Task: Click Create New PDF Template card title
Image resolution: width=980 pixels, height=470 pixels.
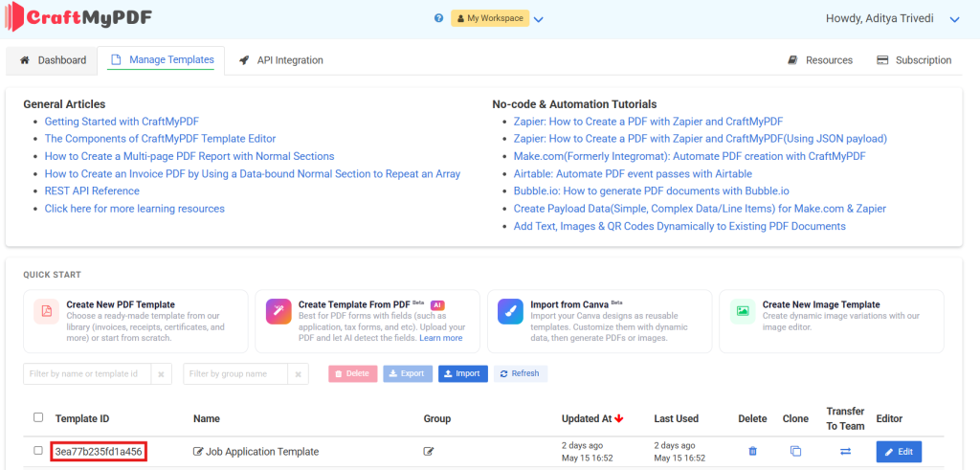Action: [x=121, y=304]
